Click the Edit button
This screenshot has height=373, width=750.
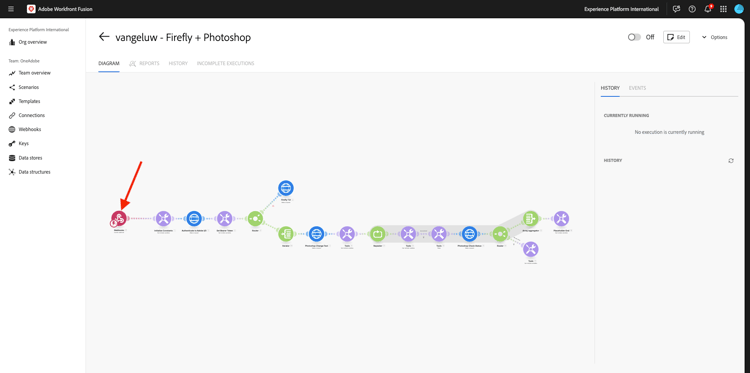pyautogui.click(x=676, y=37)
